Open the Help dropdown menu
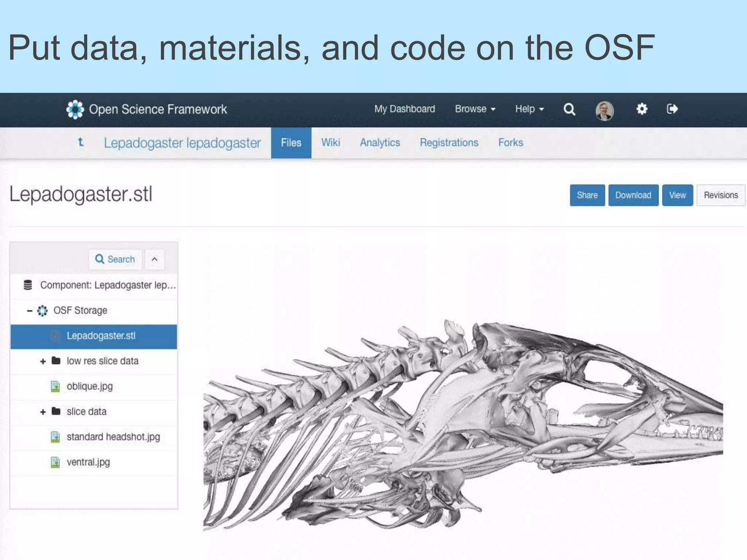 pyautogui.click(x=529, y=109)
